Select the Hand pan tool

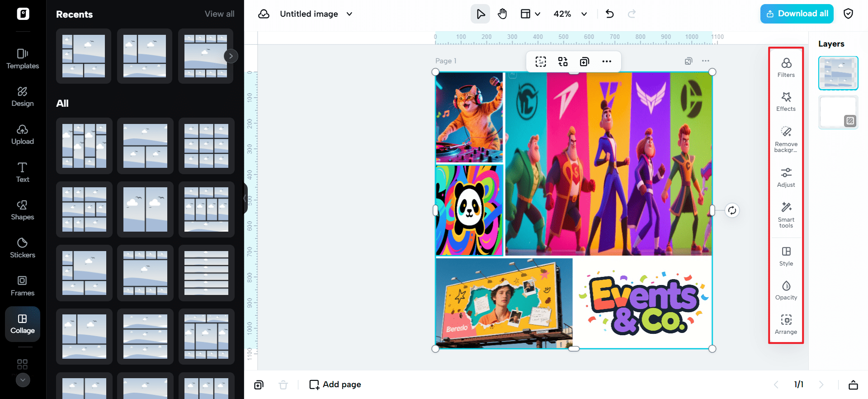pyautogui.click(x=502, y=14)
